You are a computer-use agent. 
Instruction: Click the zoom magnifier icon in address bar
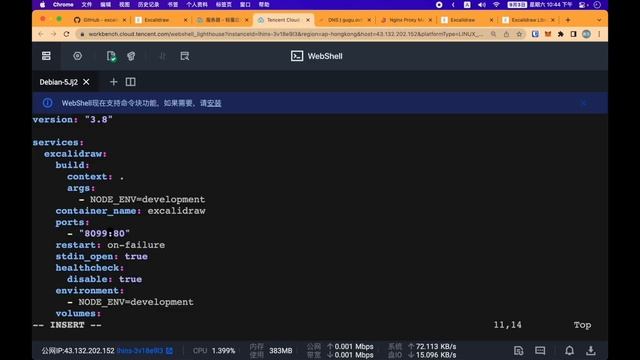(x=493, y=34)
